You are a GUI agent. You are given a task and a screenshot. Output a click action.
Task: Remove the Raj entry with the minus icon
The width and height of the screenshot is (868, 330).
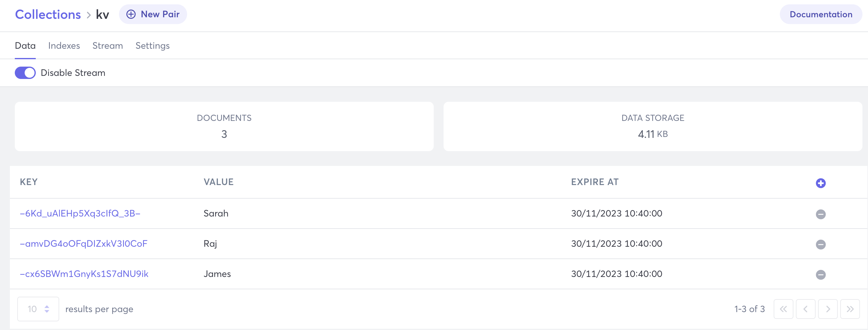(821, 245)
